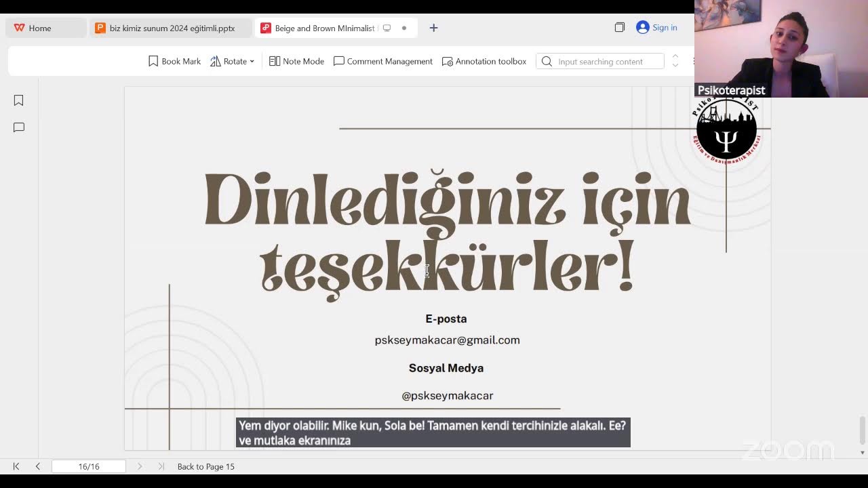Click the toolbar overflow dots icon

point(692,61)
